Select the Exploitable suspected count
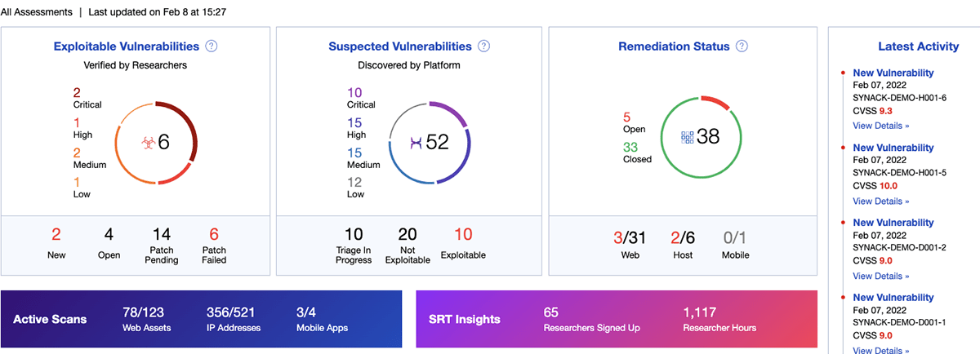 point(462,235)
